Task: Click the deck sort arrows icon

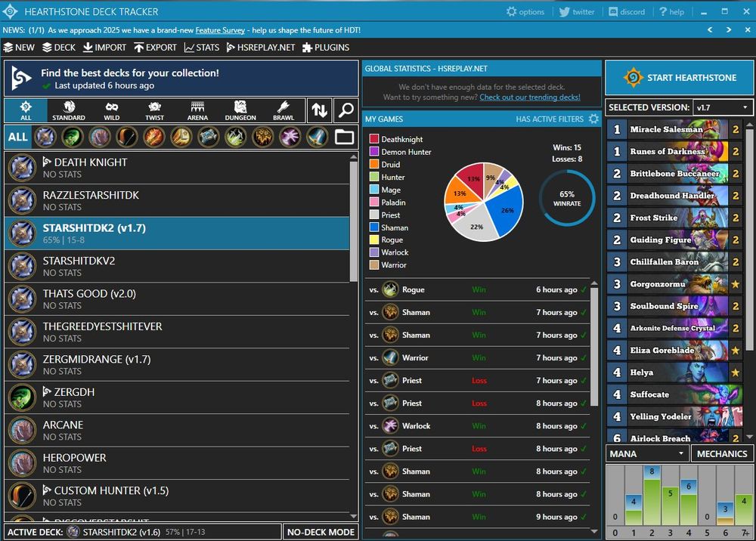Action: (x=319, y=110)
